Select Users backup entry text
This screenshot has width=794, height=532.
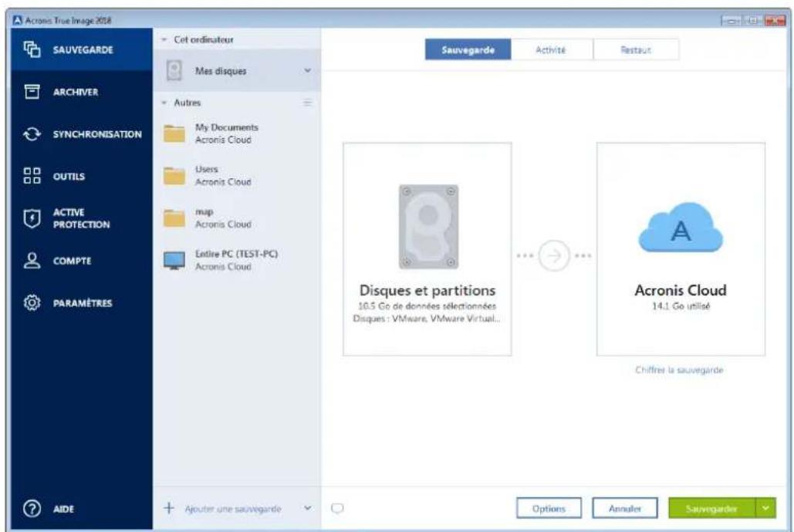223,175
